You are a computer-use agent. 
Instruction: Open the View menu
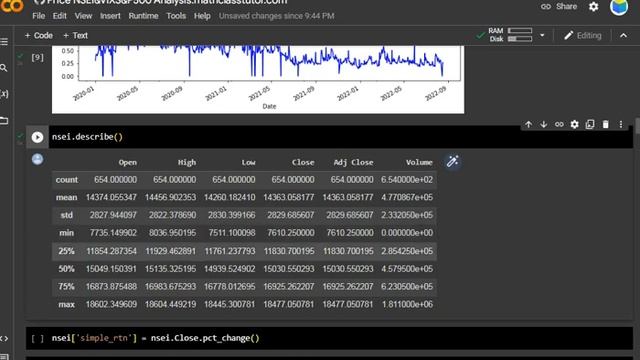click(83, 16)
